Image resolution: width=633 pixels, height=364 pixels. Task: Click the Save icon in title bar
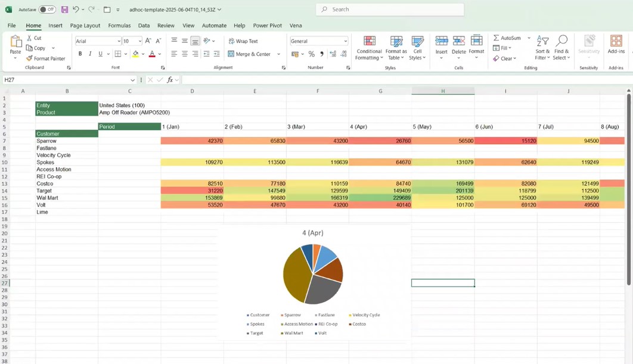(x=64, y=10)
